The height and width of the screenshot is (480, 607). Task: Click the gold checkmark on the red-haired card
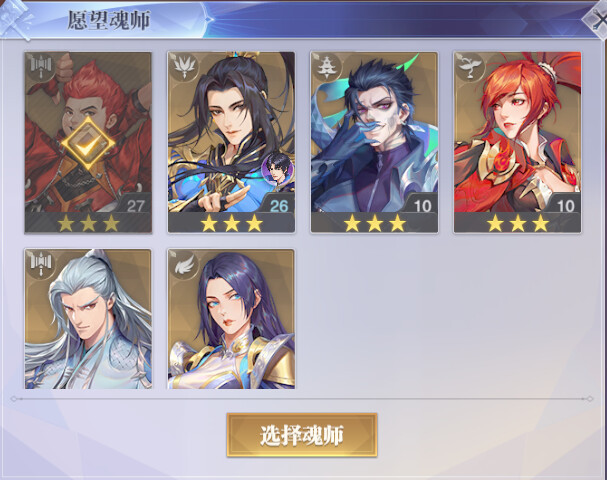coord(88,144)
